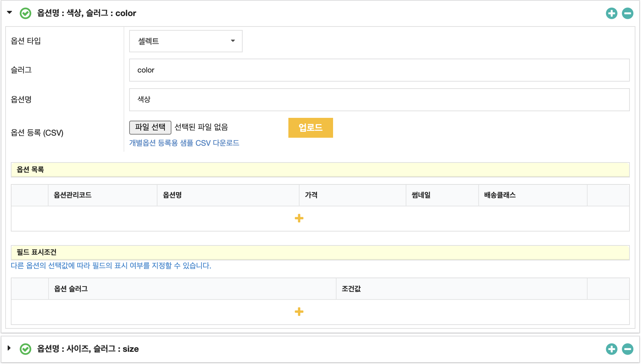Click the plus icon for the color option
Viewport: 641px width, 364px height.
click(x=611, y=14)
